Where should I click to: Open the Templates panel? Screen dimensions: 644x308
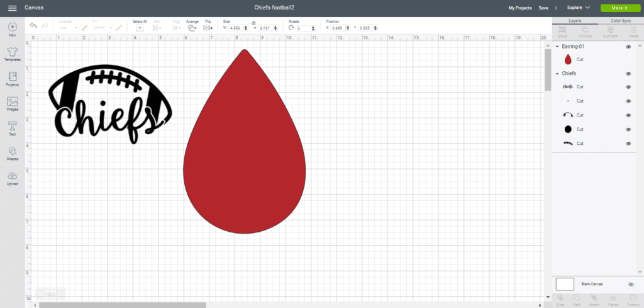(12, 52)
